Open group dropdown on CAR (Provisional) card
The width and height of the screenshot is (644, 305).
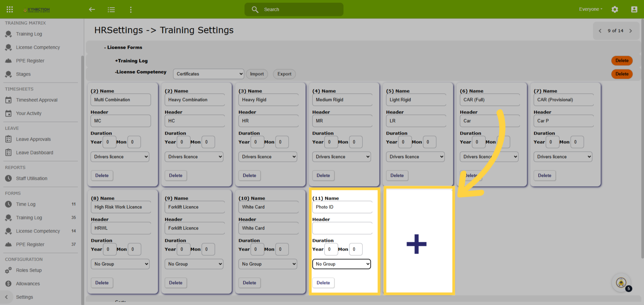click(563, 157)
